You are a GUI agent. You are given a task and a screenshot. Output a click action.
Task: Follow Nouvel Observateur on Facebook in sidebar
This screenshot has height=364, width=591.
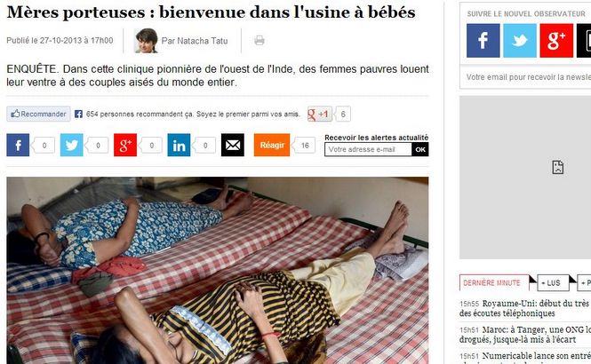483,41
